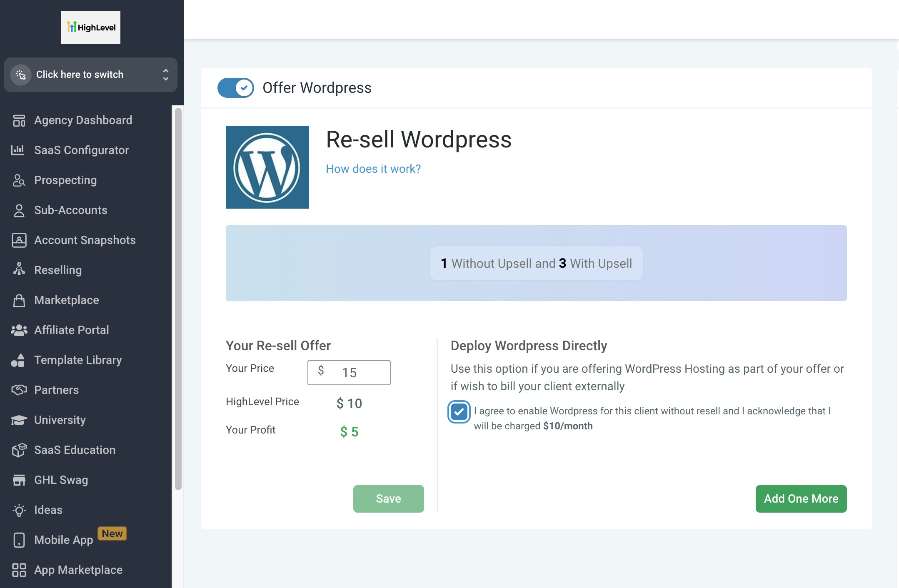
Task: Click the 'Without Upsell and With Upsell' badge
Action: [536, 263]
